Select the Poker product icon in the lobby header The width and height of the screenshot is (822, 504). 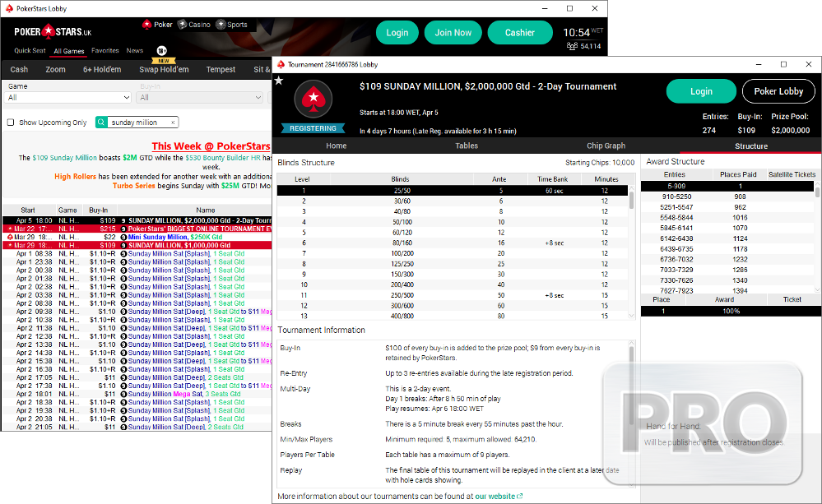(146, 24)
